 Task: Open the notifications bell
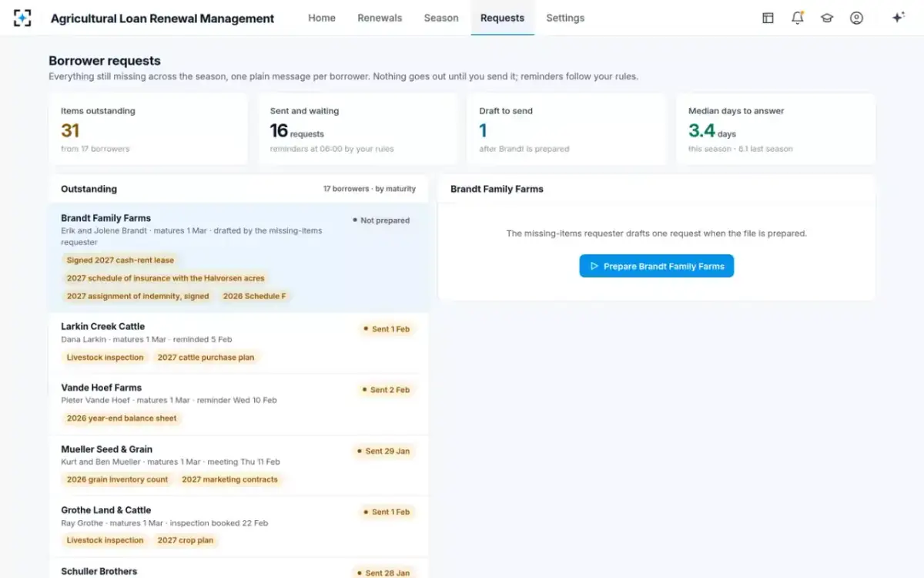798,18
